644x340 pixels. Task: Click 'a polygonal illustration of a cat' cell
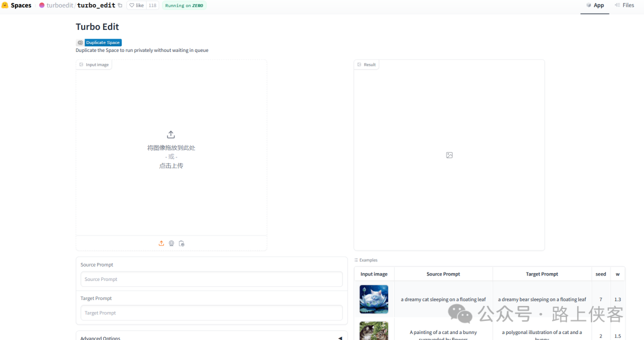point(541,335)
